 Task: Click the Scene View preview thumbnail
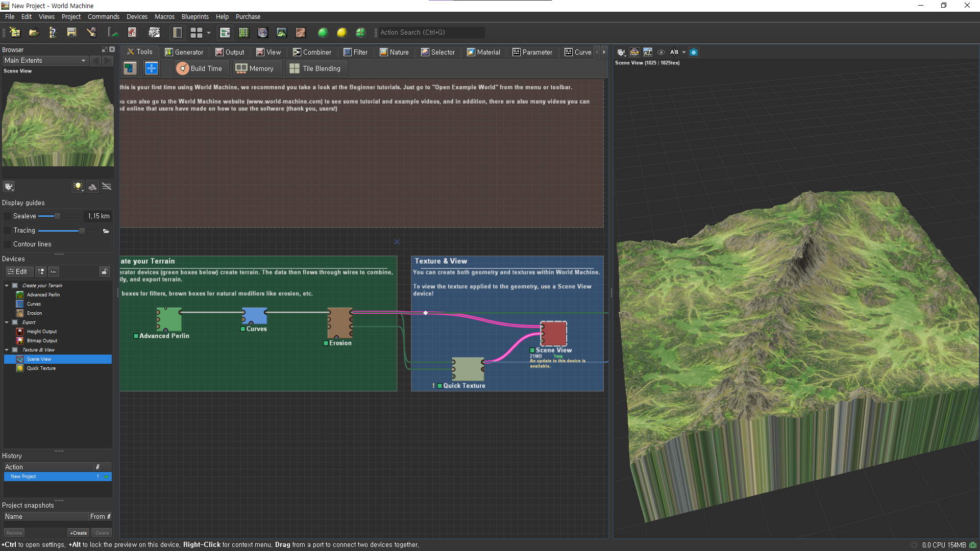coord(58,121)
